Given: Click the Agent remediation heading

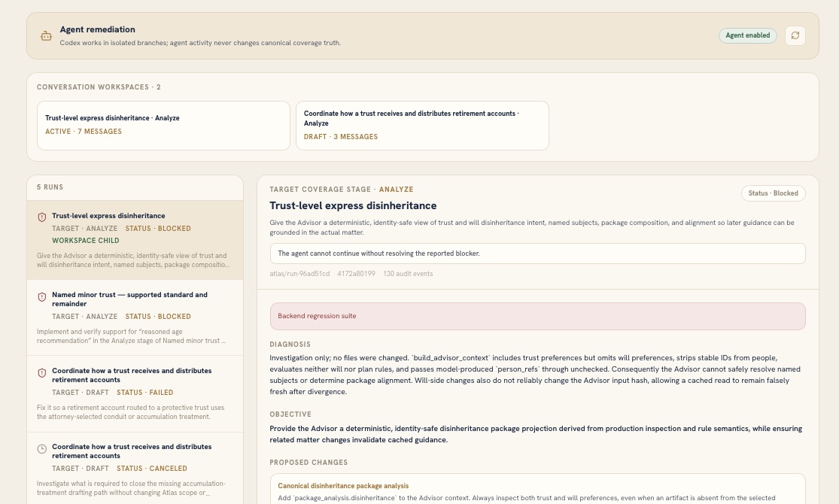Looking at the screenshot, I should point(97,29).
